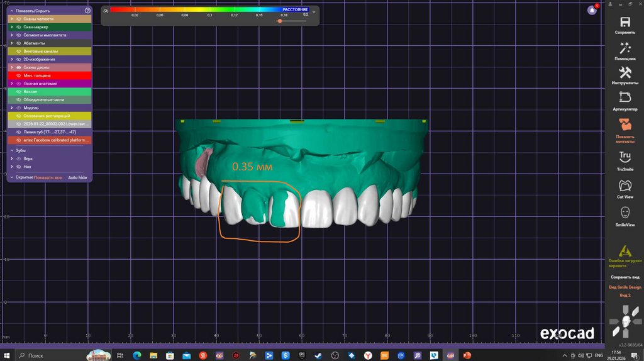Open the Tools (Инструменты) menu icon

625,73
